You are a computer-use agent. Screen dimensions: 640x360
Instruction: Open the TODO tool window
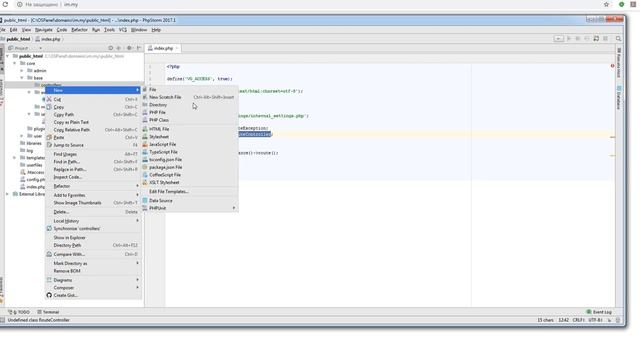[x=19, y=312]
